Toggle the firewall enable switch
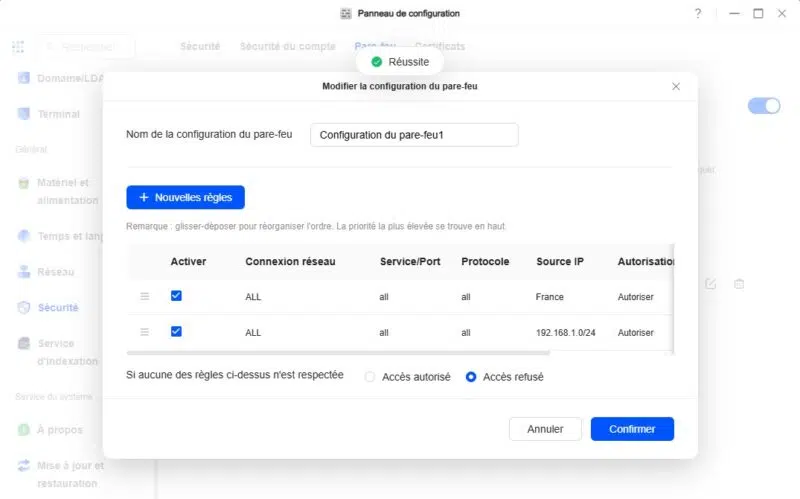Image resolution: width=800 pixels, height=499 pixels. (763, 106)
